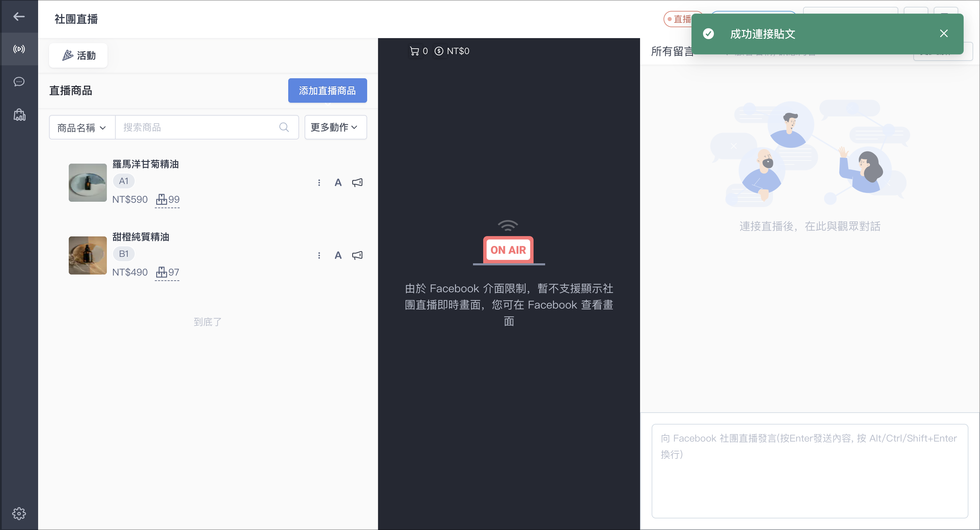The width and height of the screenshot is (980, 530).
Task: Open thumbnail of 羅馬洋甘菊精油
Action: [x=87, y=182]
